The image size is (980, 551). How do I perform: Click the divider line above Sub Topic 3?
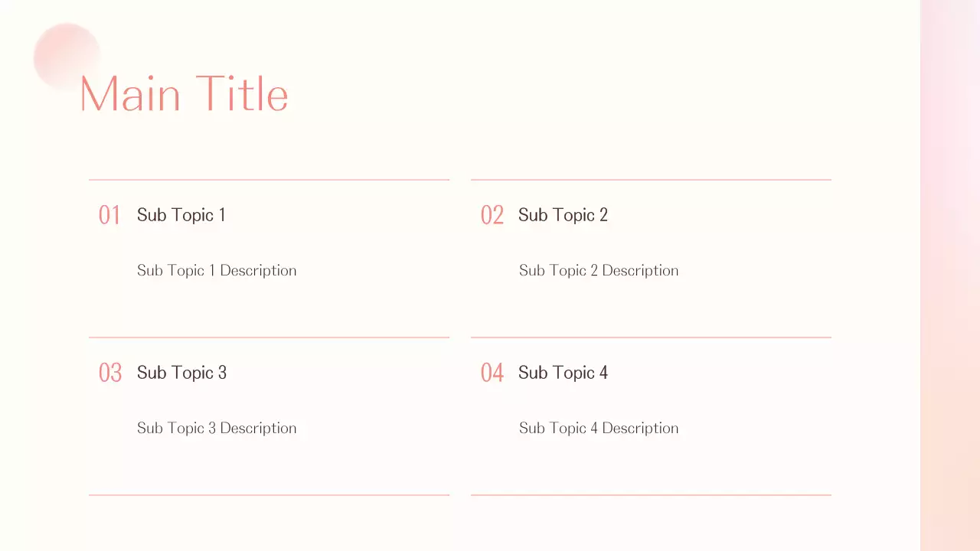pyautogui.click(x=269, y=337)
